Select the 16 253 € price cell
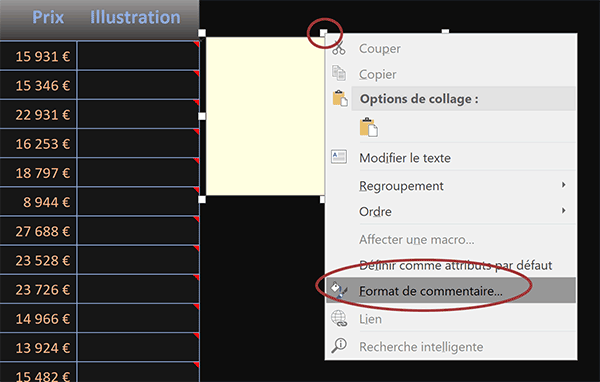Image resolution: width=600 pixels, height=382 pixels. [38, 143]
